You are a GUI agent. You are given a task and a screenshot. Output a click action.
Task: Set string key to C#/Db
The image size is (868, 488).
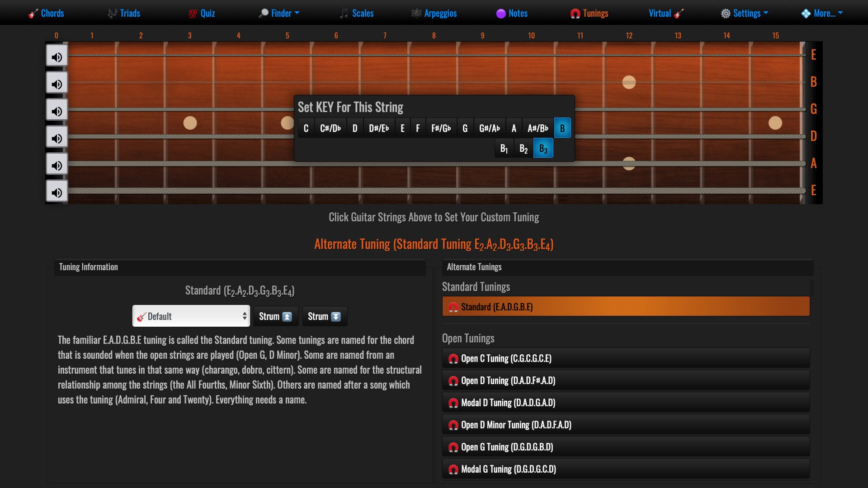[x=330, y=128]
